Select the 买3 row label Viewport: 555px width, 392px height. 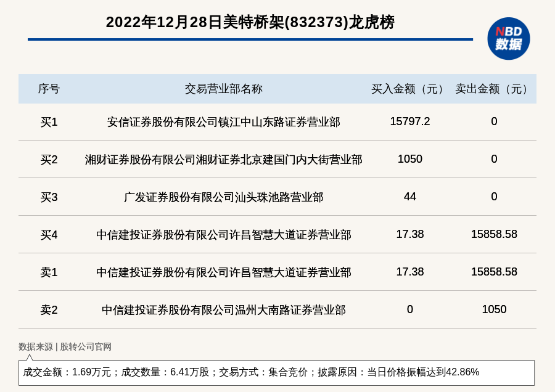coord(49,197)
